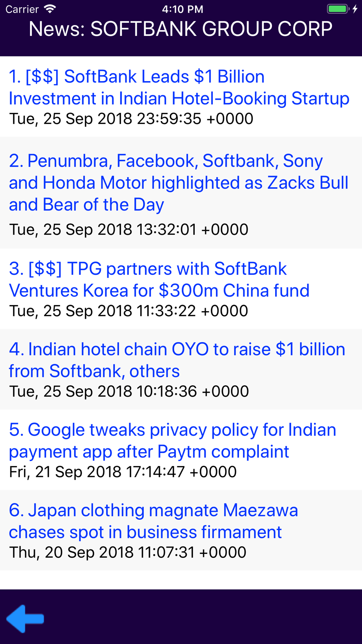Open Indian hotel chain OYO article
The height and width of the screenshot is (644, 362).
(177, 360)
